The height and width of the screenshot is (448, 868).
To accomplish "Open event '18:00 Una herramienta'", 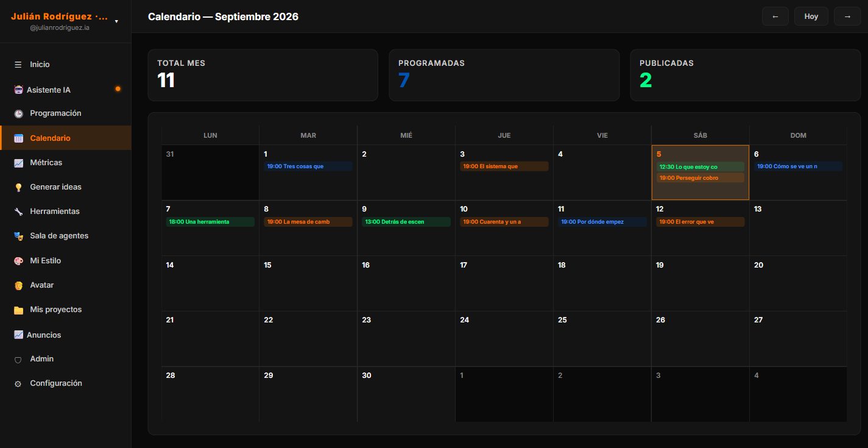I will point(210,222).
